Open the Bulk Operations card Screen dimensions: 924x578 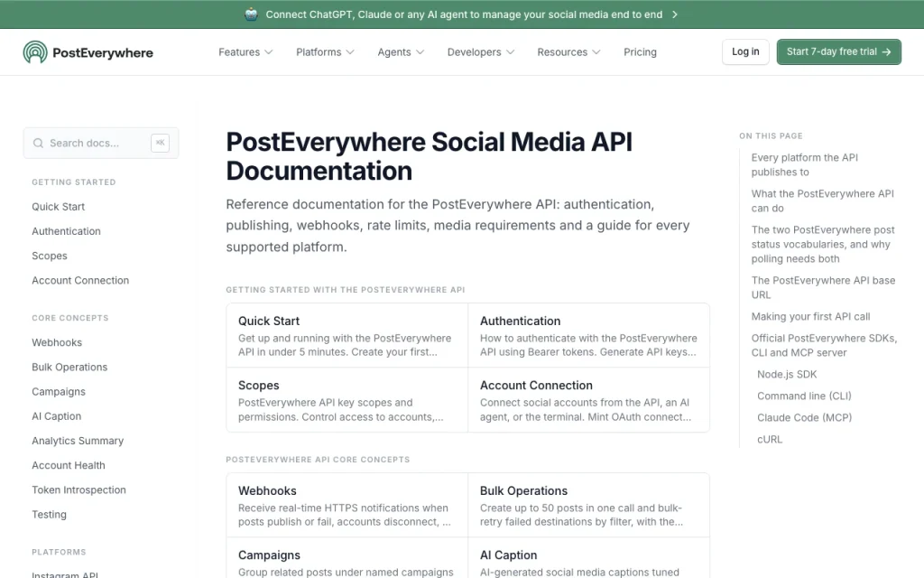(x=588, y=506)
